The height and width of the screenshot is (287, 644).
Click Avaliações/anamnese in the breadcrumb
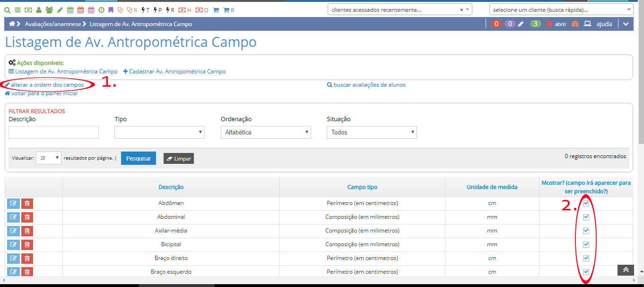point(52,24)
